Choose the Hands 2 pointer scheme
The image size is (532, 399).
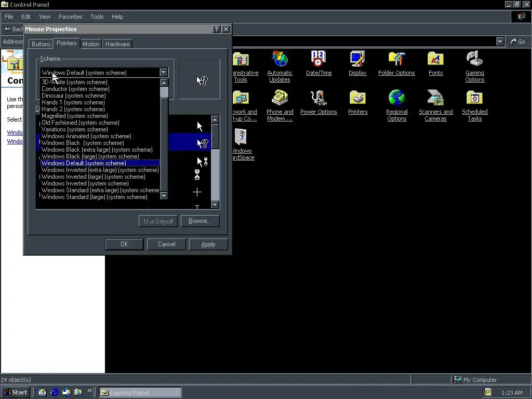coord(100,109)
